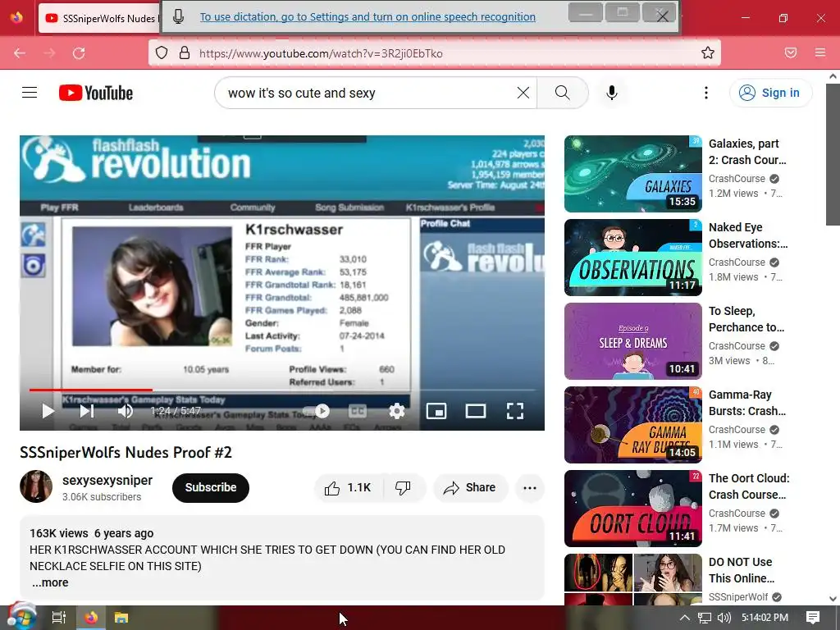Open more actions menu beside Share

click(530, 487)
